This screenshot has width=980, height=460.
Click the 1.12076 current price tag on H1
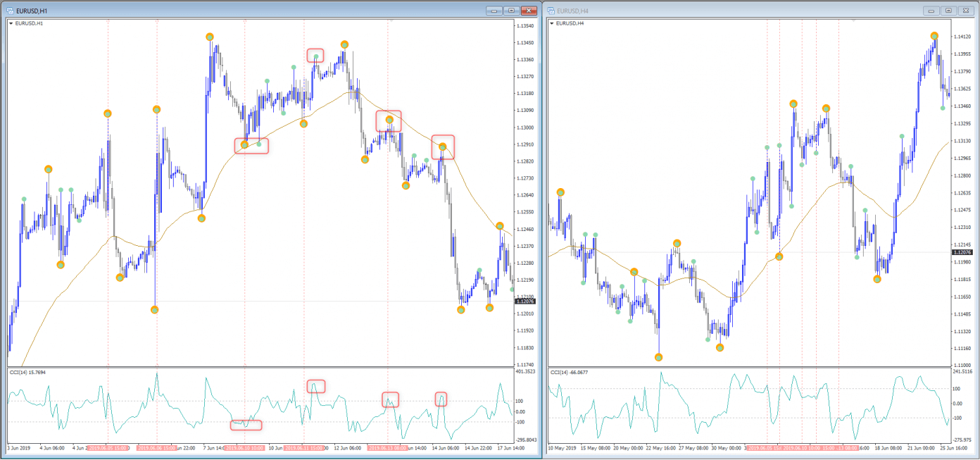pos(525,301)
